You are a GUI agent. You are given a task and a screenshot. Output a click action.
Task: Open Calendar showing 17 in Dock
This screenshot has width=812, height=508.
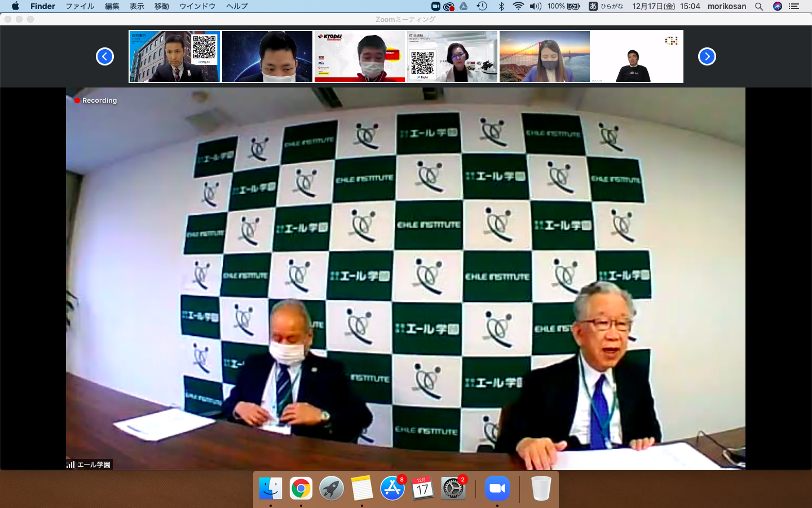coord(423,488)
